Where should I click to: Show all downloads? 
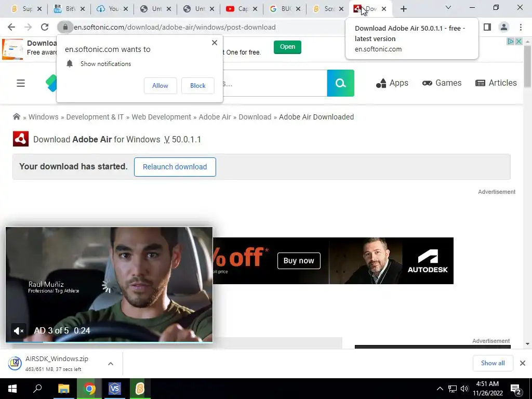click(x=493, y=363)
